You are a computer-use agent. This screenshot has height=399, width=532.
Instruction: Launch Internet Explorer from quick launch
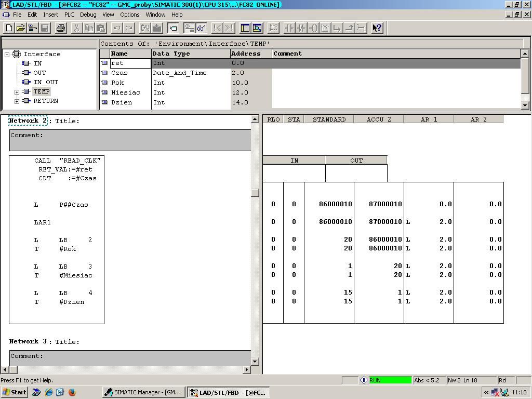49,393
